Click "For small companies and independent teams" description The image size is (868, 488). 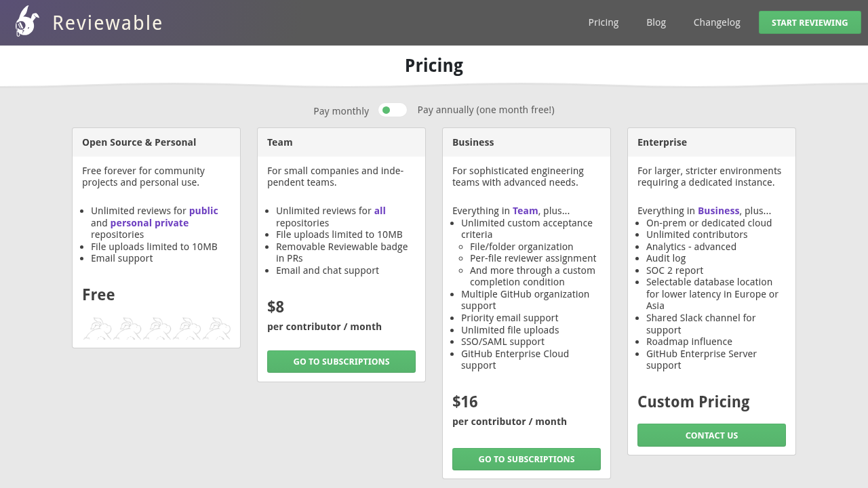335,177
